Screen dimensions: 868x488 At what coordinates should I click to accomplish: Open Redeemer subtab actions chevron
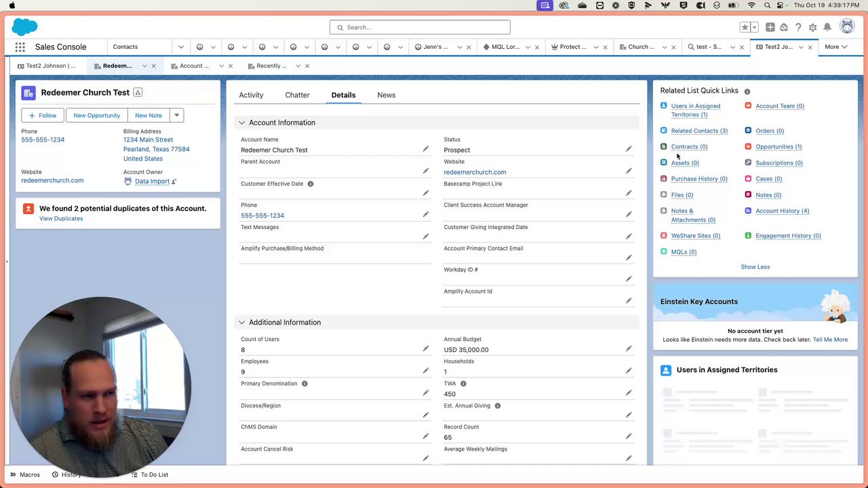click(144, 66)
